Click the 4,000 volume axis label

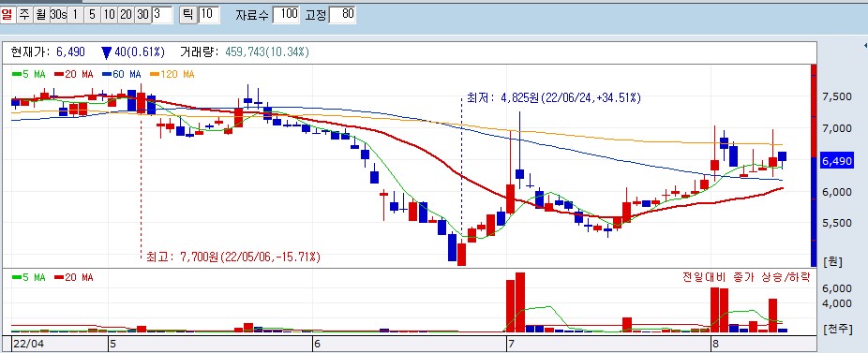click(x=837, y=303)
